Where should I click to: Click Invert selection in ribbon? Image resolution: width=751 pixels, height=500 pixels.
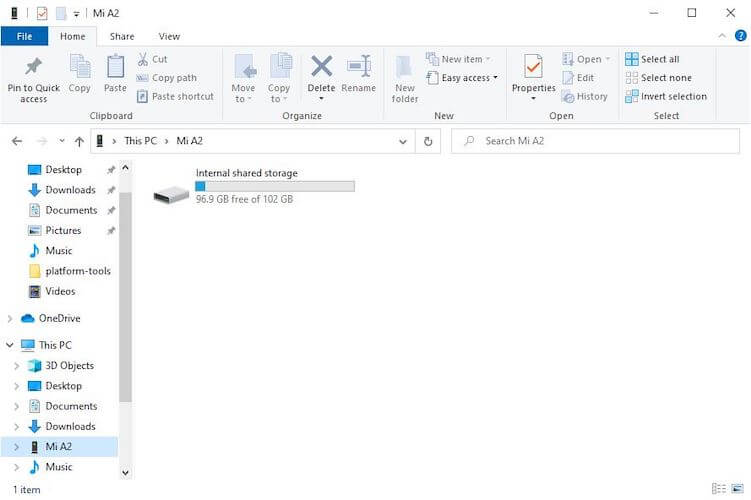click(x=666, y=96)
